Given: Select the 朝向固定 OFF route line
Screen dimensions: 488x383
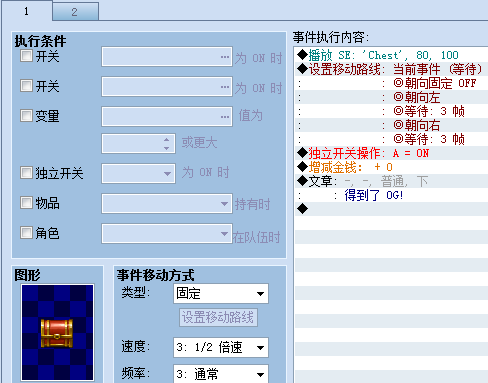Looking at the screenshot, I should [x=391, y=83].
